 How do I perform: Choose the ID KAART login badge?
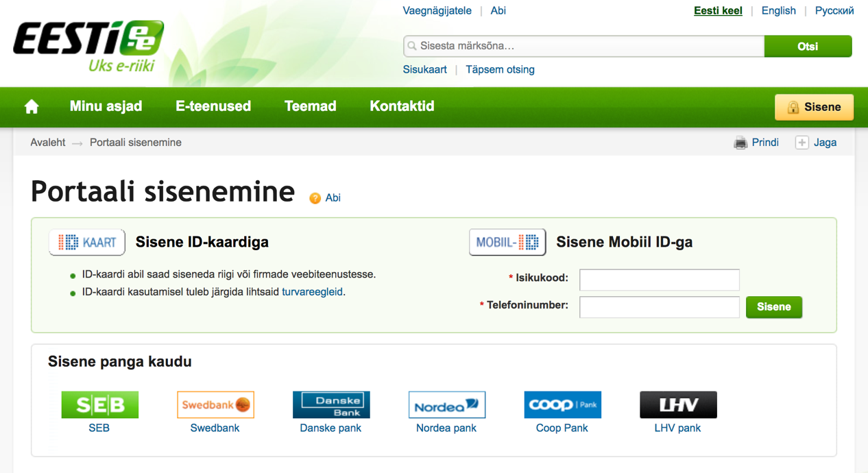(x=87, y=242)
